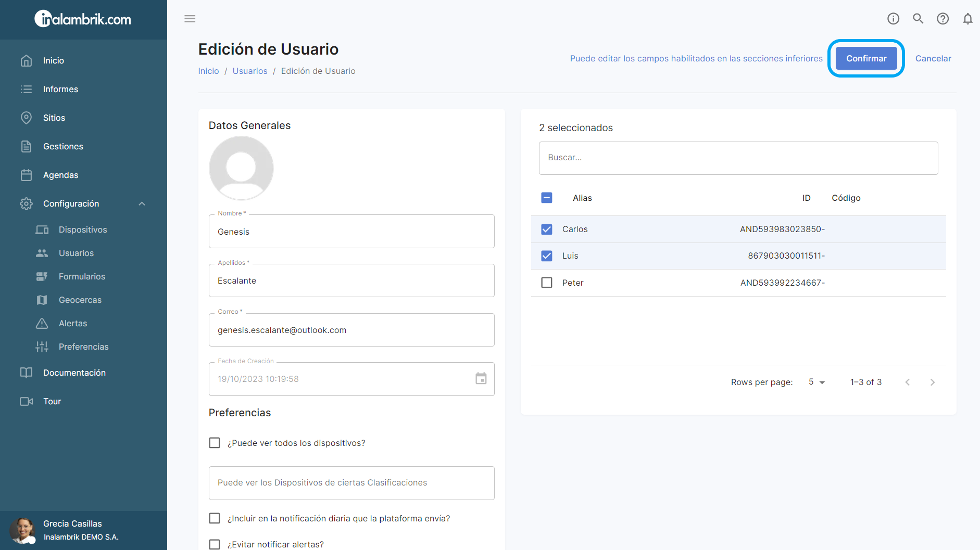980x550 pixels.
Task: Click the user avatar placeholder image
Action: click(241, 168)
